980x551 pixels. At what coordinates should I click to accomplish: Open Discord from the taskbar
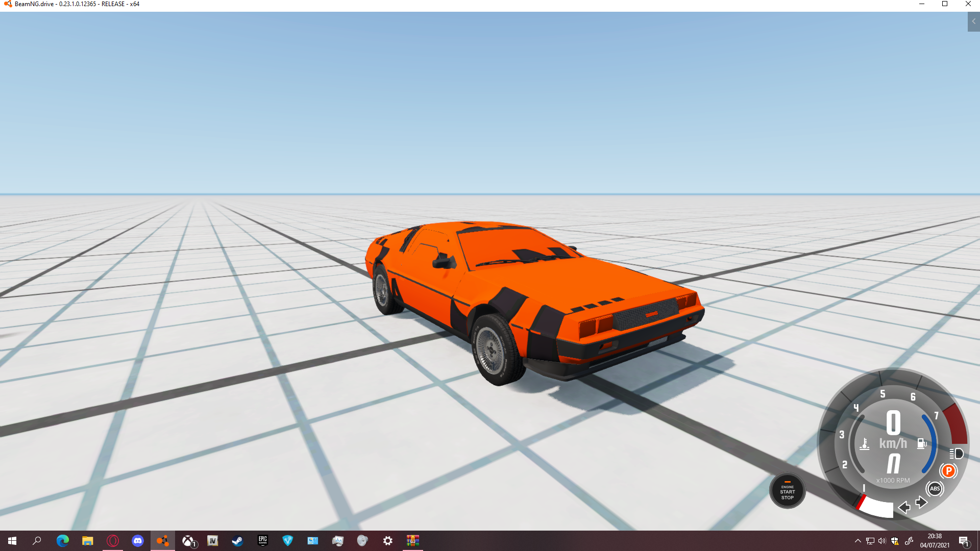click(x=137, y=541)
